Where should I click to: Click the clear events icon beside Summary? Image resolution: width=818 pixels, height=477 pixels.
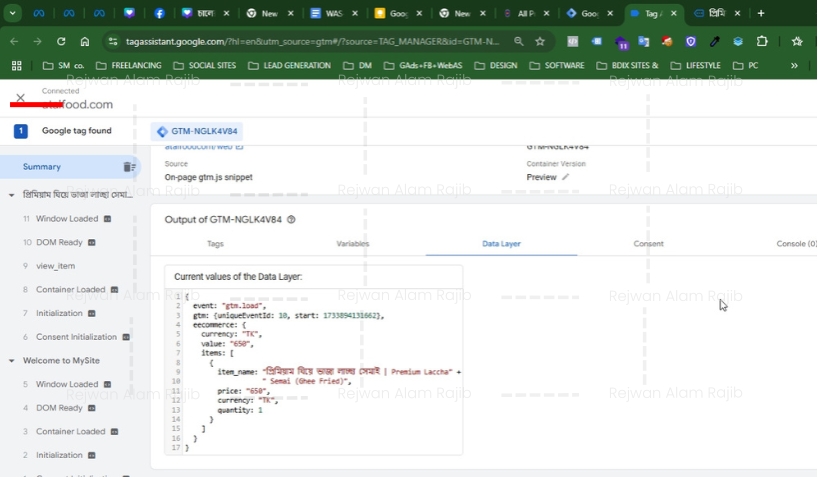(x=129, y=167)
